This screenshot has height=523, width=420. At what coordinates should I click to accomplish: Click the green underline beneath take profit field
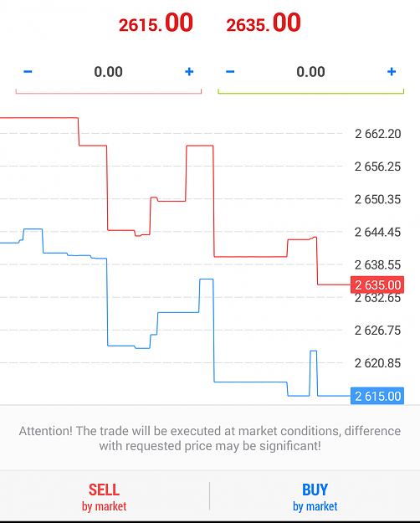pos(311,92)
